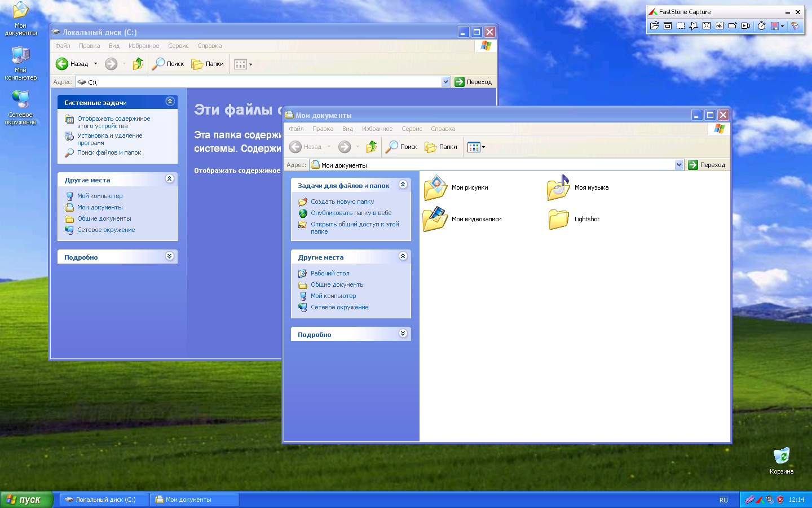This screenshot has width=812, height=508.
Task: Open FastStone Capture settings icon
Action: tap(795, 26)
